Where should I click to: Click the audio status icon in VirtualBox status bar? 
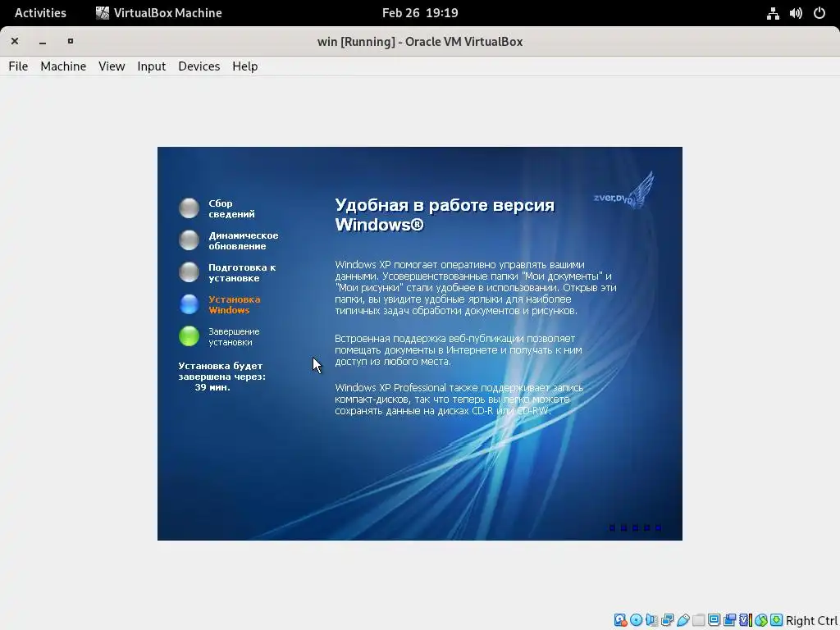click(651, 620)
